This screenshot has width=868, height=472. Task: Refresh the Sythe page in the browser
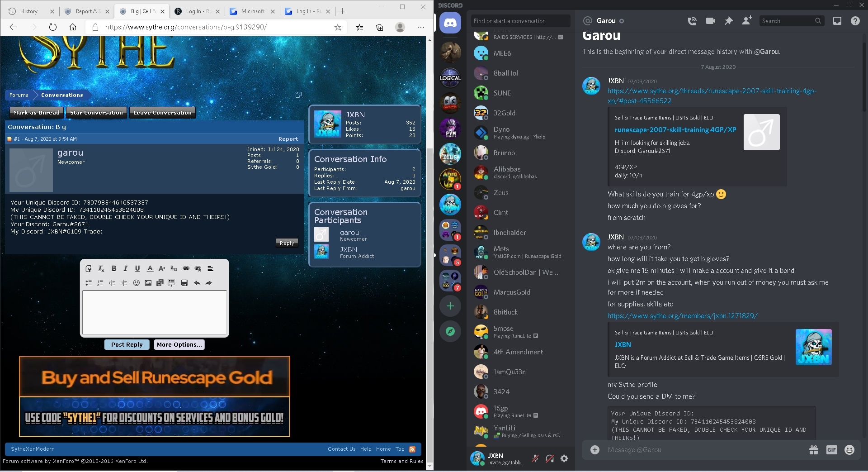coord(53,27)
